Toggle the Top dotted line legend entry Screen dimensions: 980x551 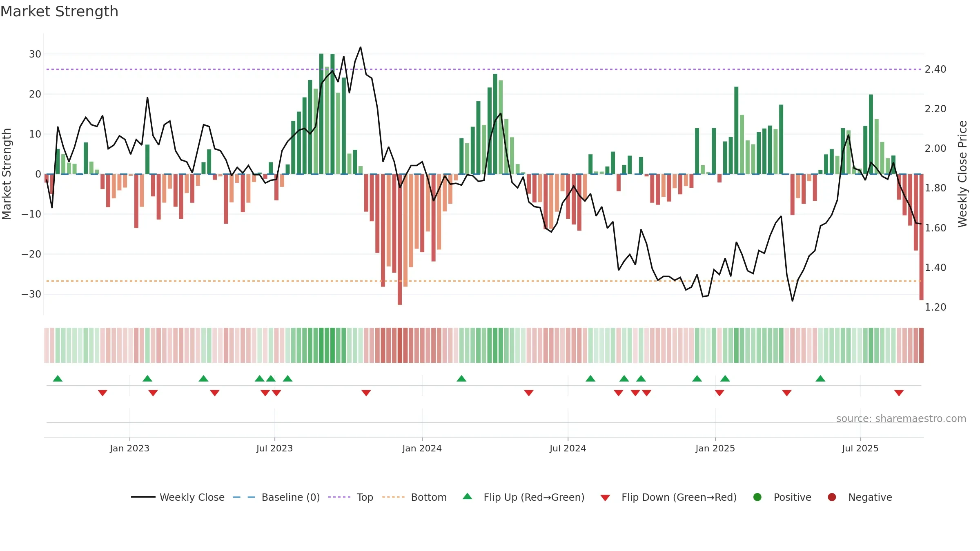click(351, 497)
